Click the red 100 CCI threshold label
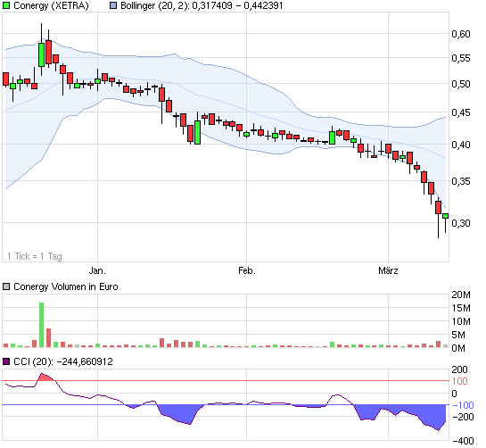Screen dimensions: 486x448 click(x=459, y=381)
